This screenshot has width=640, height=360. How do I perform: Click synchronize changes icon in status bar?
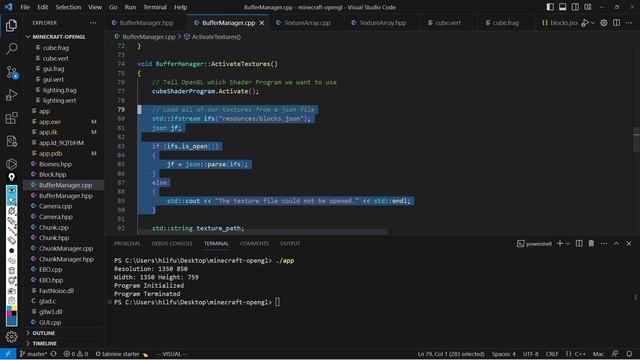tap(53, 354)
